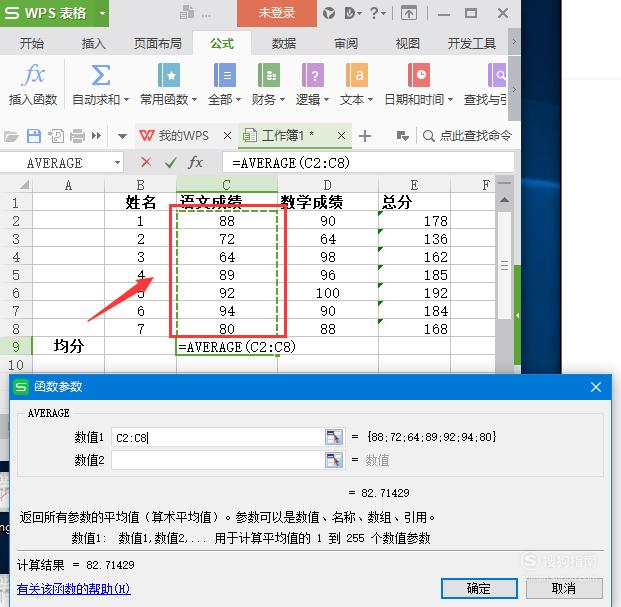
Task: Expand the 财务 dropdown arrow
Action: click(x=282, y=99)
